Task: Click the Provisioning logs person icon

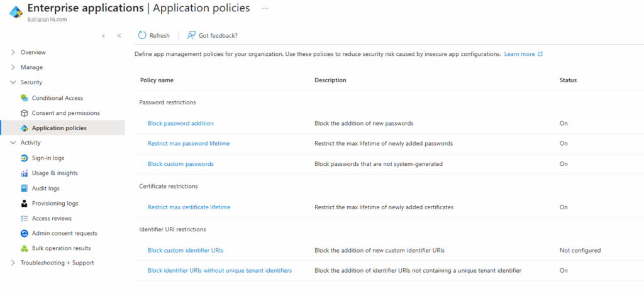Action: pyautogui.click(x=25, y=203)
